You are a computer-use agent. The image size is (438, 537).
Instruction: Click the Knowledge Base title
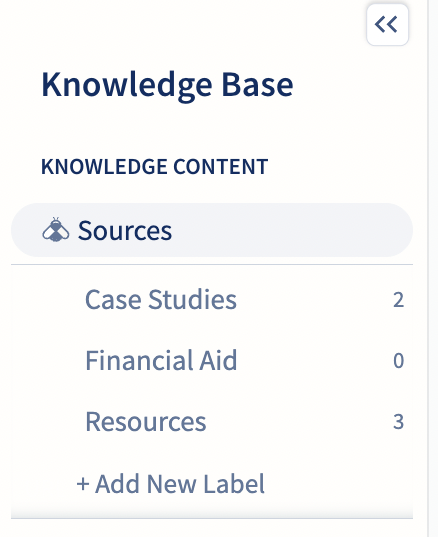[x=167, y=85]
